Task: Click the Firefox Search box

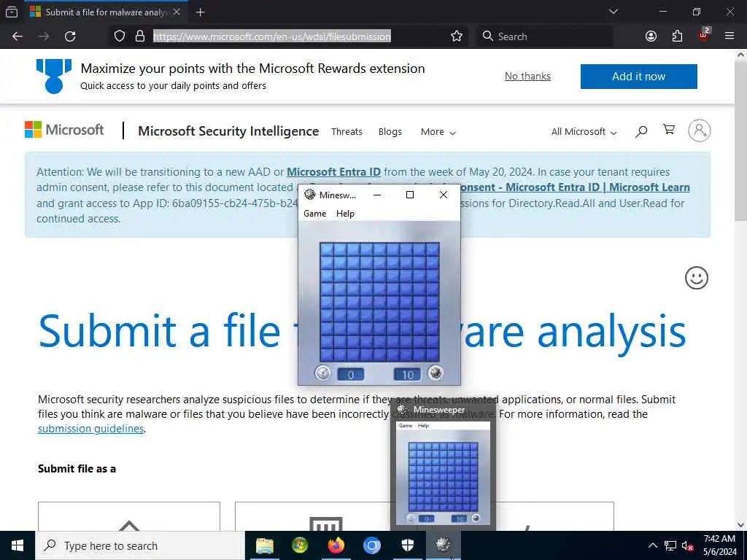Action: pos(544,36)
